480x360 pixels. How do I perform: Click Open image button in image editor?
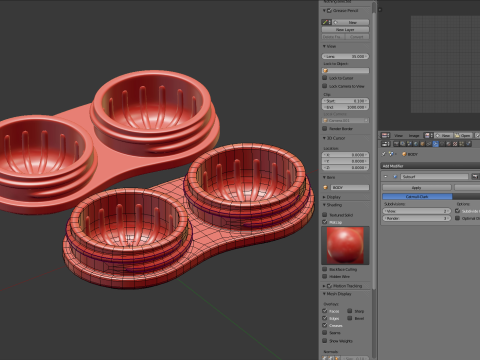463,135
